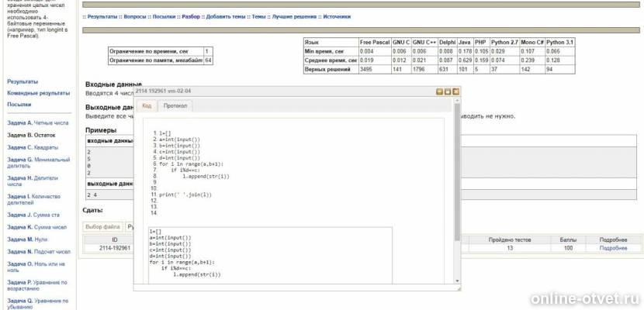Go to Задача M. Нули
Image resolution: width=644 pixels, height=310 pixels.
coord(27,239)
